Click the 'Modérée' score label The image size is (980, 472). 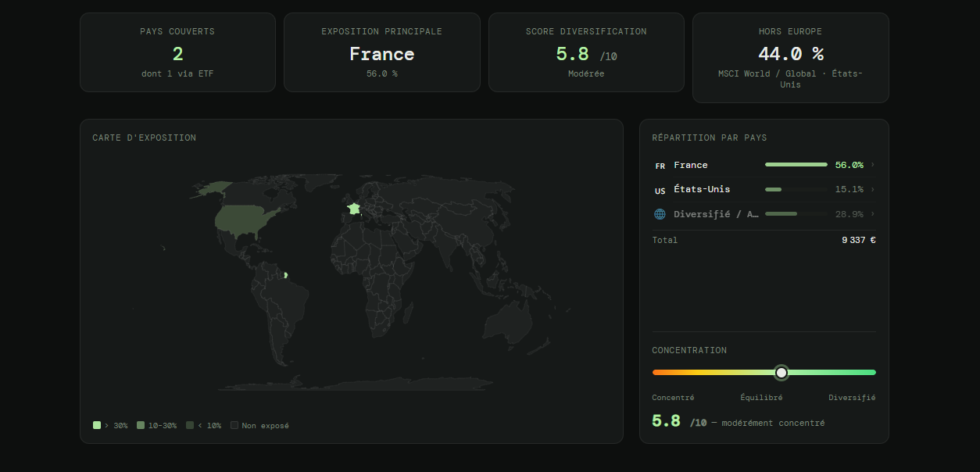[x=586, y=73]
